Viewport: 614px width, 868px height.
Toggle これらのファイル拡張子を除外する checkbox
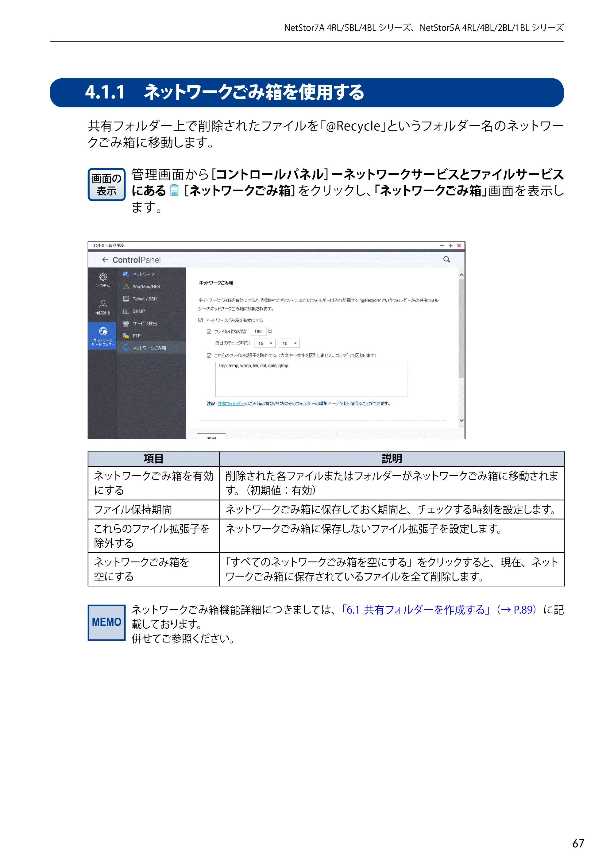tap(209, 355)
